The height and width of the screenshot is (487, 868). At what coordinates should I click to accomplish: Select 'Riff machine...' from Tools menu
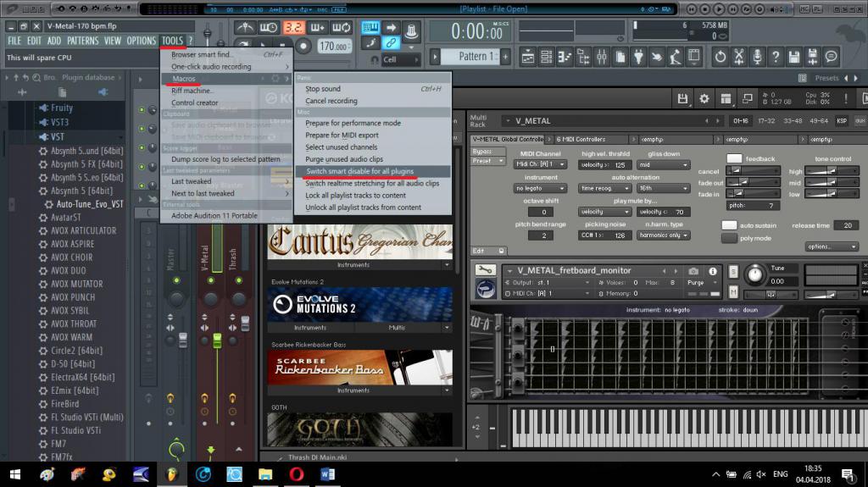[192, 91]
